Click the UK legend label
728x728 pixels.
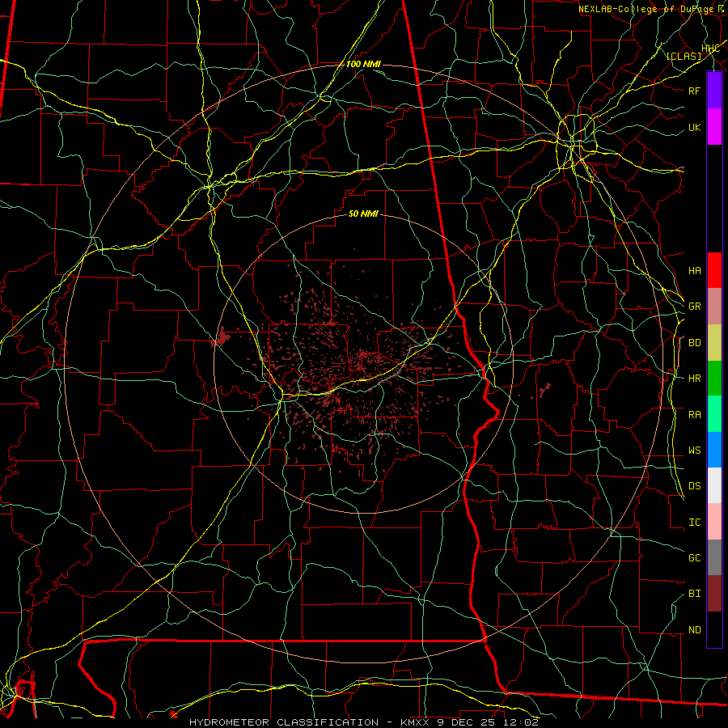point(695,127)
